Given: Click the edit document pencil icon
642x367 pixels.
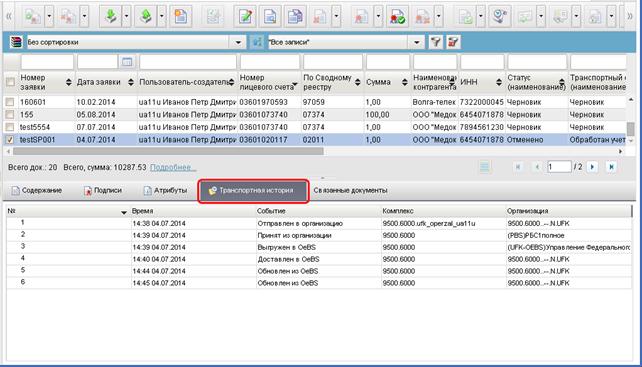Looking at the screenshot, I should (244, 17).
